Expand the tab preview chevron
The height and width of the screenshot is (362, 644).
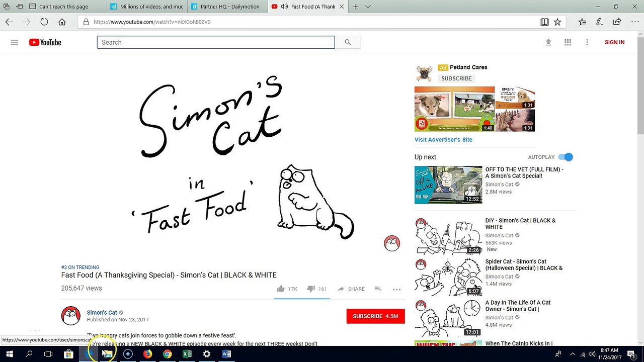click(368, 7)
